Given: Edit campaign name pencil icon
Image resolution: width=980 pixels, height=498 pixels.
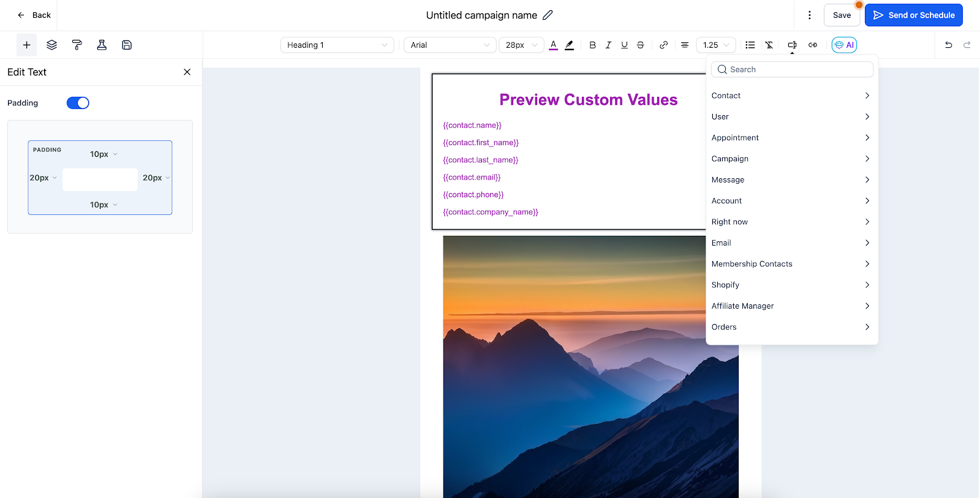Looking at the screenshot, I should [x=548, y=15].
